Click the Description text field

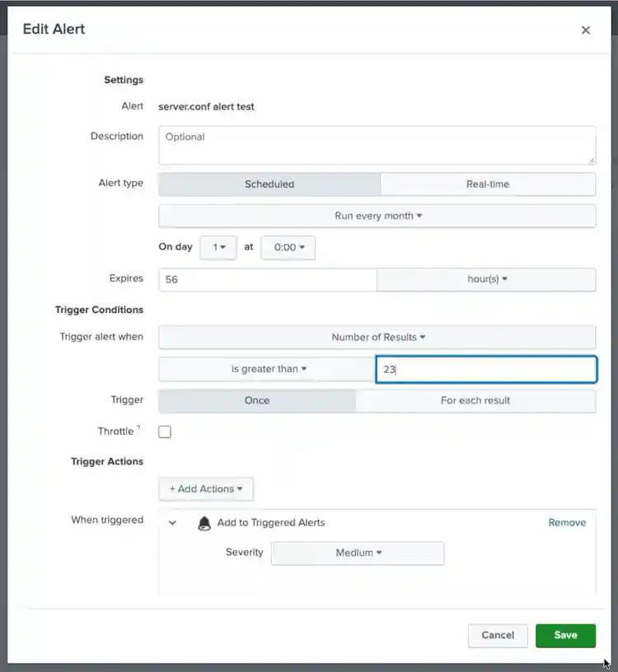click(x=377, y=145)
